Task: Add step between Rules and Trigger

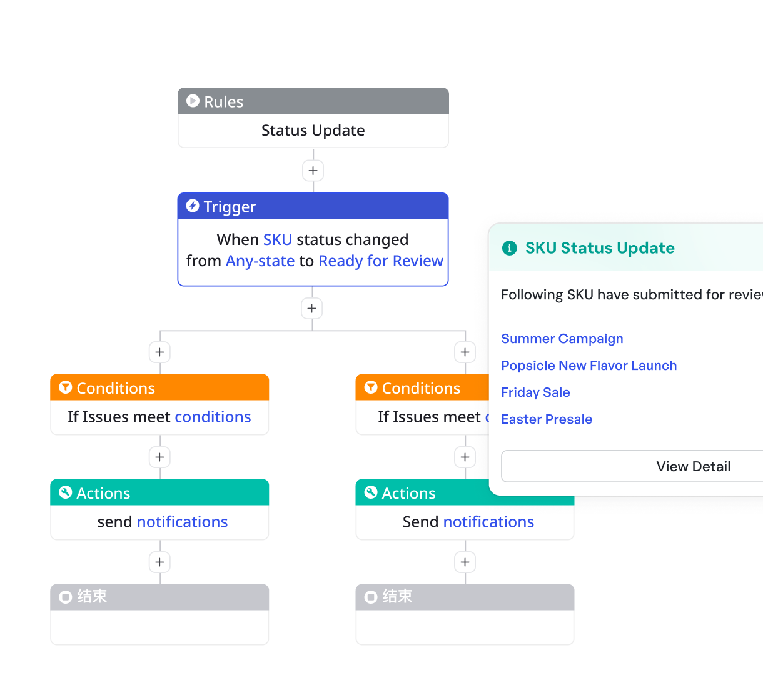Action: pos(313,171)
